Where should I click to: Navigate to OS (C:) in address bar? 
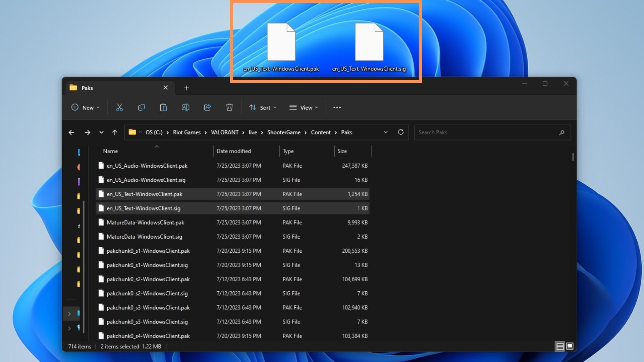[x=154, y=132]
